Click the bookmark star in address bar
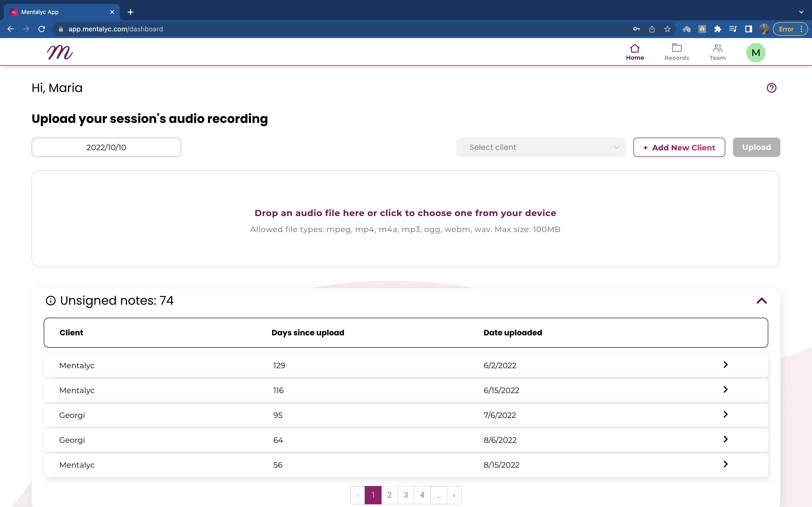The width and height of the screenshot is (812, 507). pyautogui.click(x=667, y=29)
